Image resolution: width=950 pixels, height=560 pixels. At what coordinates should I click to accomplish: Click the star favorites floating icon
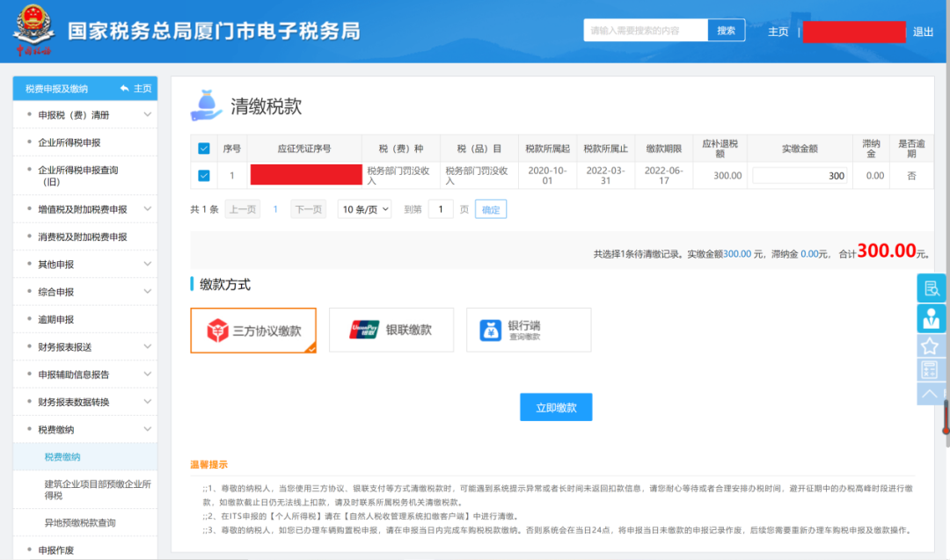click(x=930, y=346)
